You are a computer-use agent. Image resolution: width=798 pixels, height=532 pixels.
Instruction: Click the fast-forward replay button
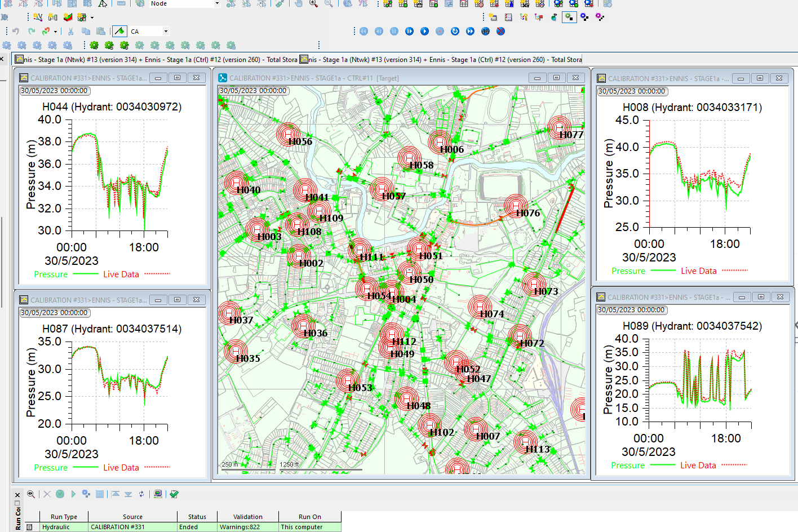pos(470,32)
